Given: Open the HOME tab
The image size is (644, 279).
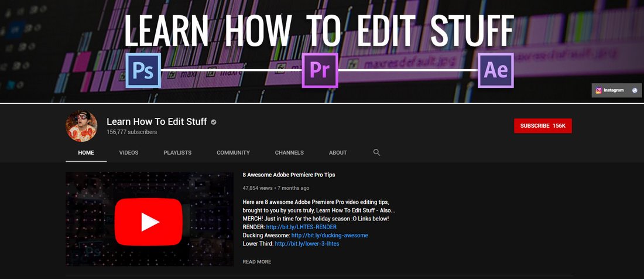Looking at the screenshot, I should [86, 152].
